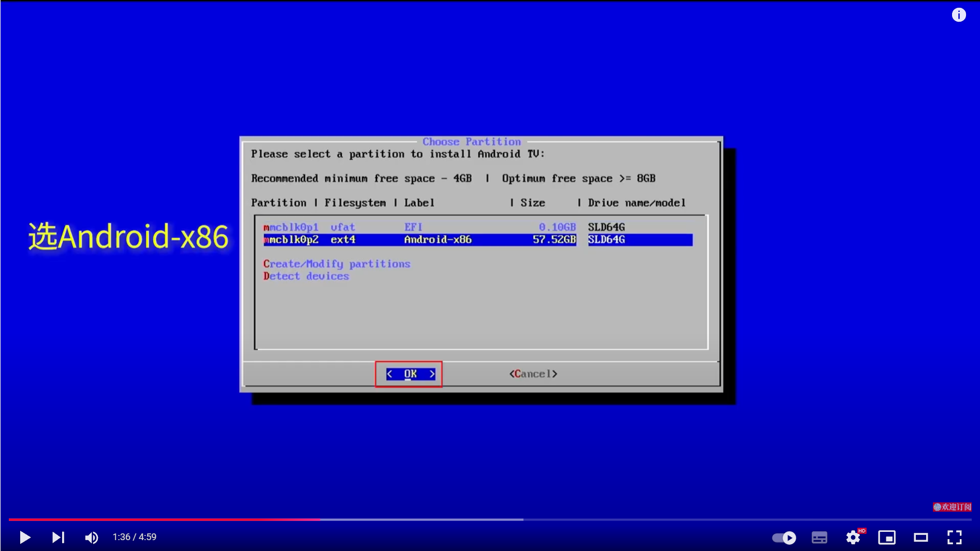This screenshot has width=980, height=551.
Task: Click the OK button in dialog
Action: click(411, 374)
